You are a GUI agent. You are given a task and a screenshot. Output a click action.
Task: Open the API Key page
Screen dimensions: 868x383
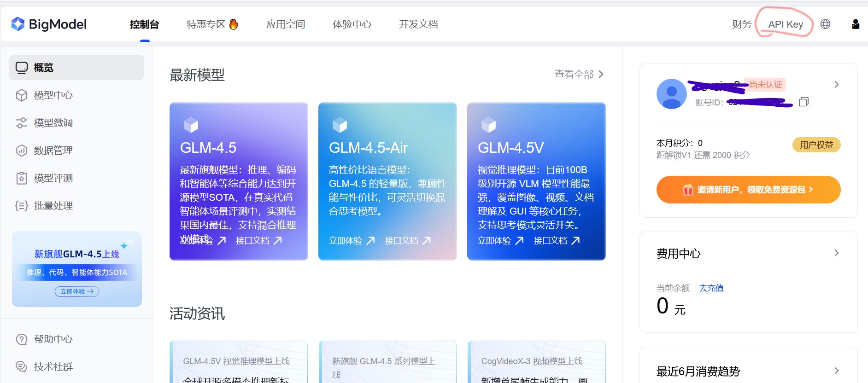pos(786,24)
